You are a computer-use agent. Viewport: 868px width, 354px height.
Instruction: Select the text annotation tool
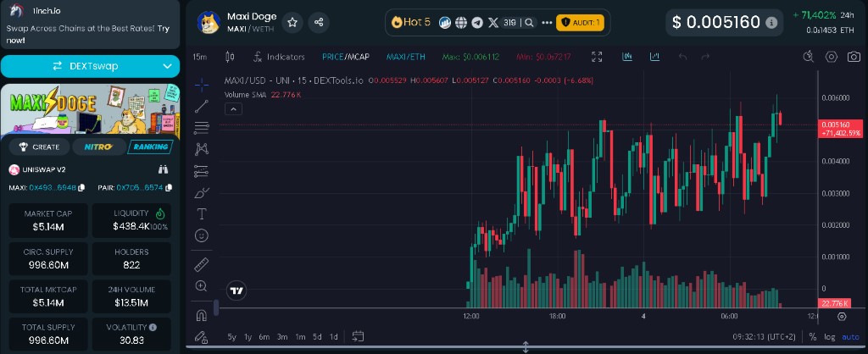tap(202, 213)
